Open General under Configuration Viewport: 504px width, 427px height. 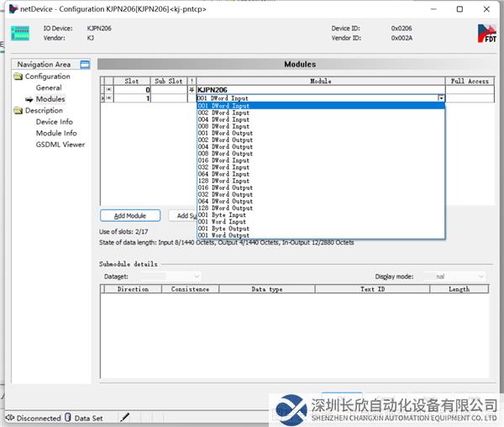point(49,87)
